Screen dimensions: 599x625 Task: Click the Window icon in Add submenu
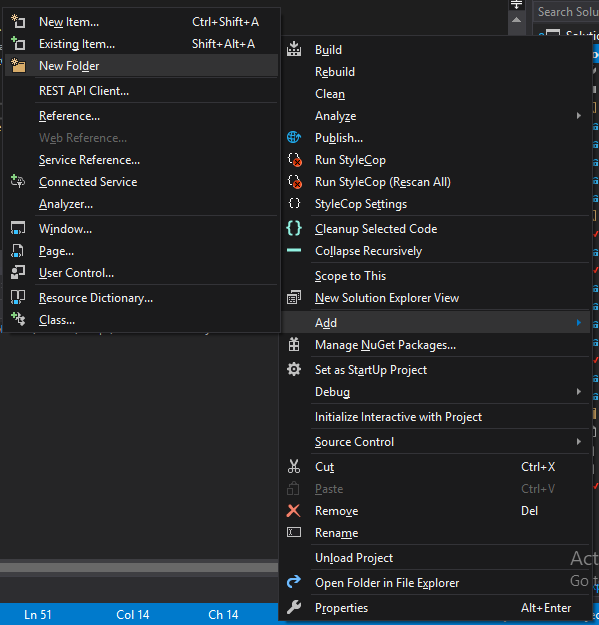click(x=18, y=229)
